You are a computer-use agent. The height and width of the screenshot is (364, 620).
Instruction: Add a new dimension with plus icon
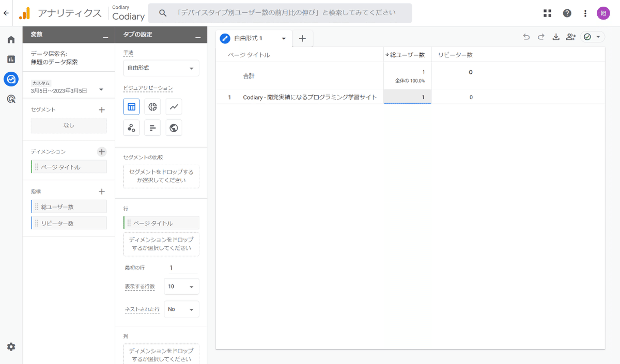click(x=102, y=151)
